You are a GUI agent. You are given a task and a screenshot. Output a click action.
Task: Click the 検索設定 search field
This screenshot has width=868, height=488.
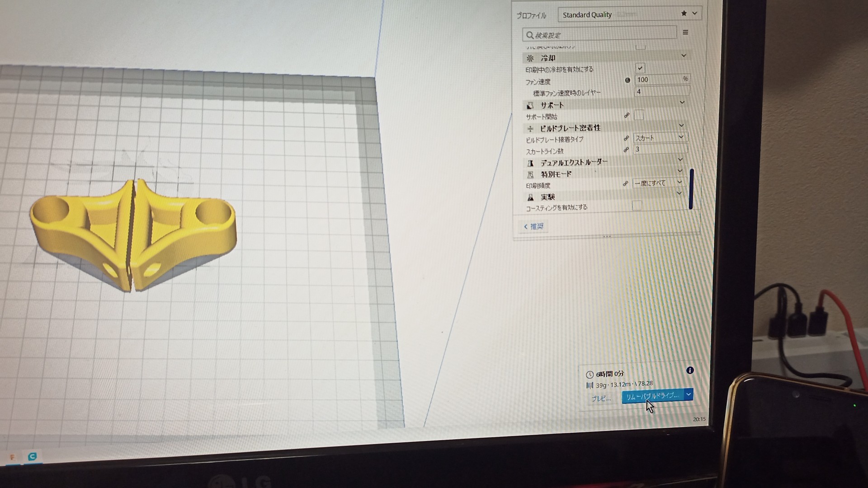(x=599, y=35)
